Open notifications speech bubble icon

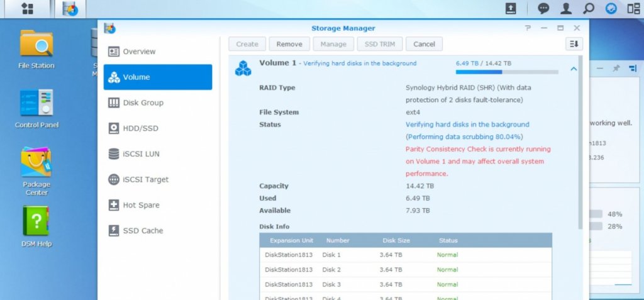tap(544, 9)
